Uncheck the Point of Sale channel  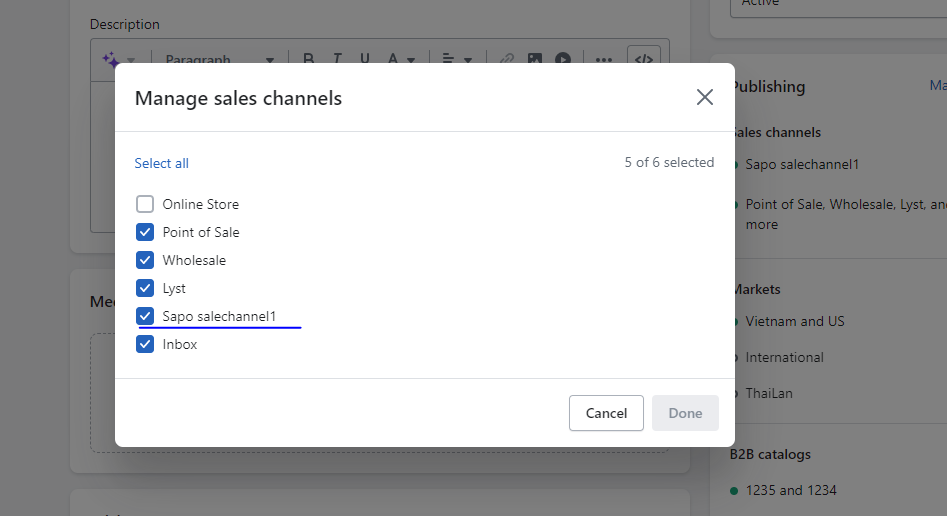coord(145,232)
